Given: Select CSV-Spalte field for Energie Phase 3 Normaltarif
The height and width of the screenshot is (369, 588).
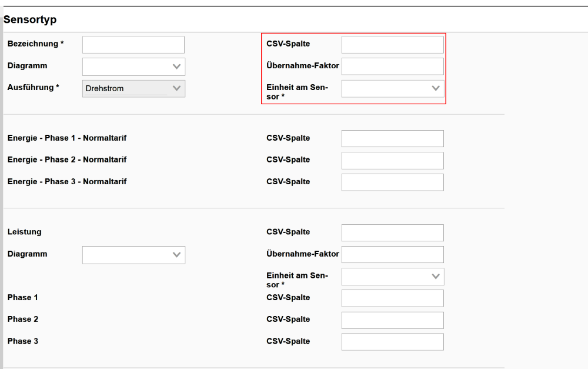Looking at the screenshot, I should [392, 182].
